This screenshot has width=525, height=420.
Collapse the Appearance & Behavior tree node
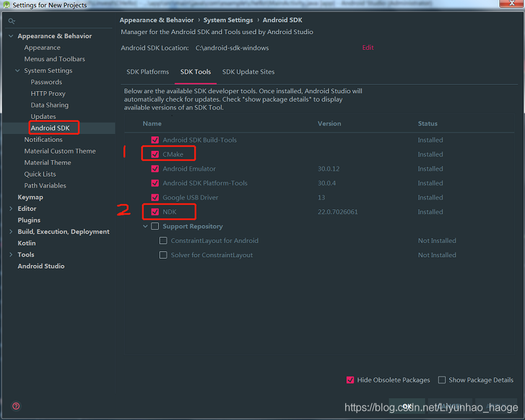pos(10,36)
